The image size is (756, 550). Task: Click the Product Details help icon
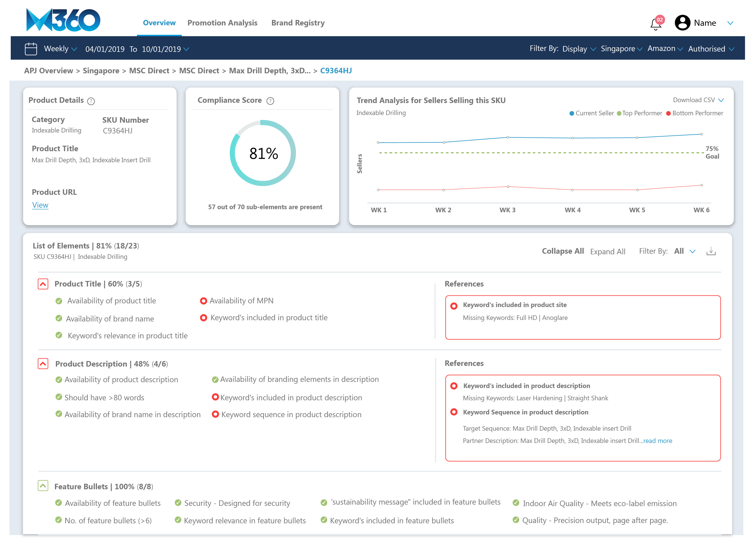91,101
